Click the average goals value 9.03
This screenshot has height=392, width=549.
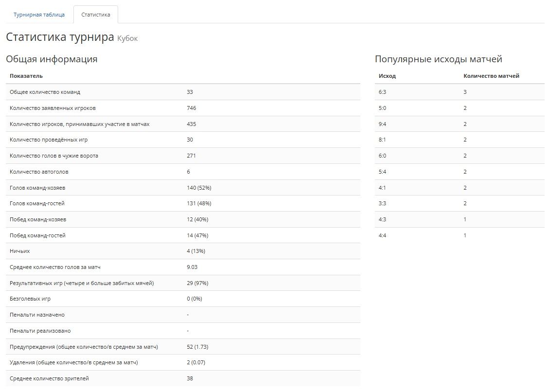click(x=192, y=267)
